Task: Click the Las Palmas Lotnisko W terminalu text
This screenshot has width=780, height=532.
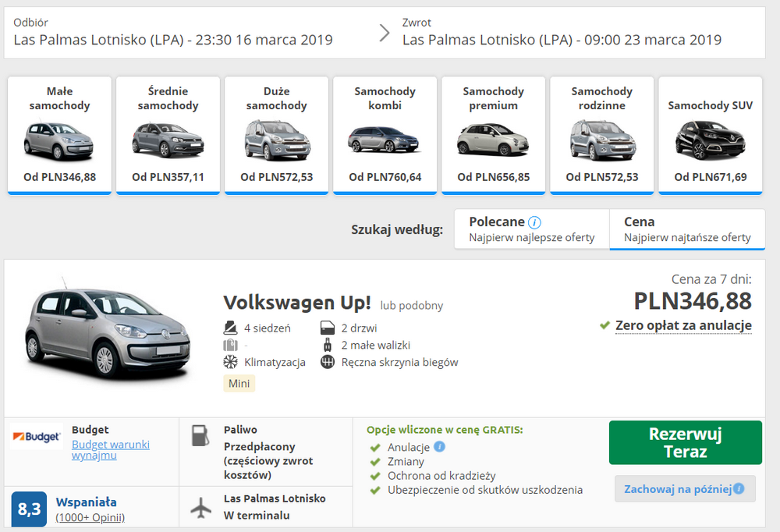Action: tap(275, 506)
